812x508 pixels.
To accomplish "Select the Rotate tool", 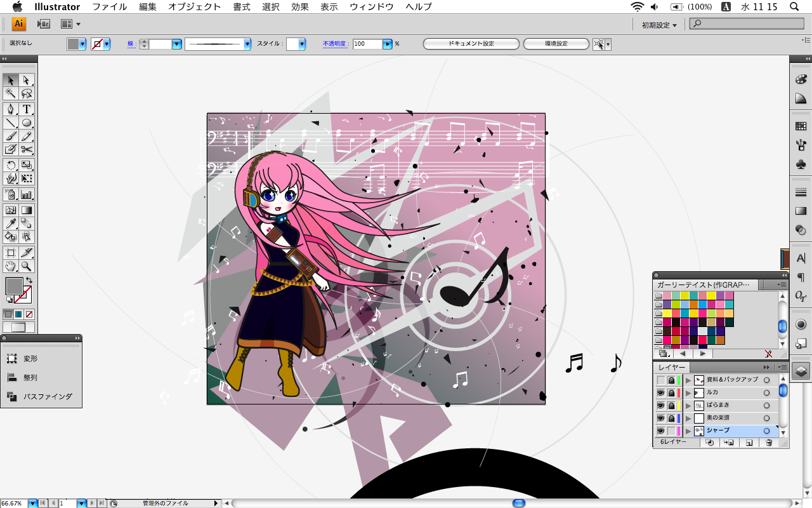I will [x=11, y=165].
